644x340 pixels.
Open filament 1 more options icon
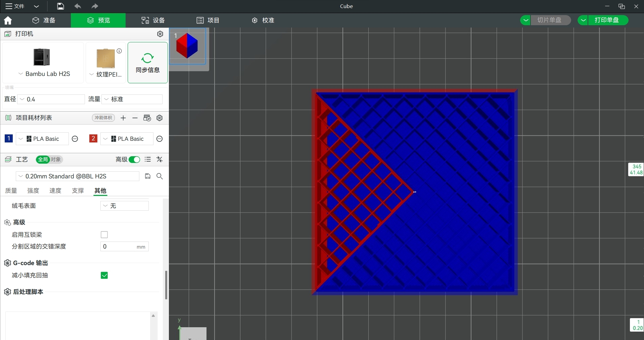point(75,139)
